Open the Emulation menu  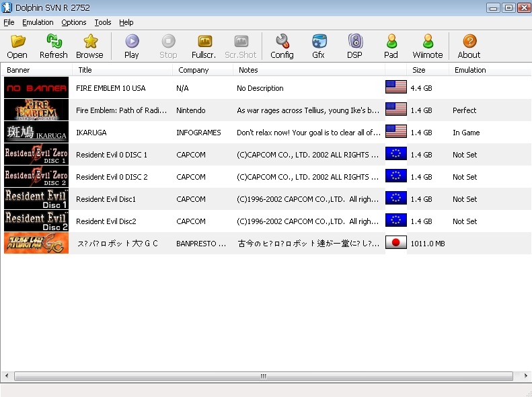coord(38,22)
